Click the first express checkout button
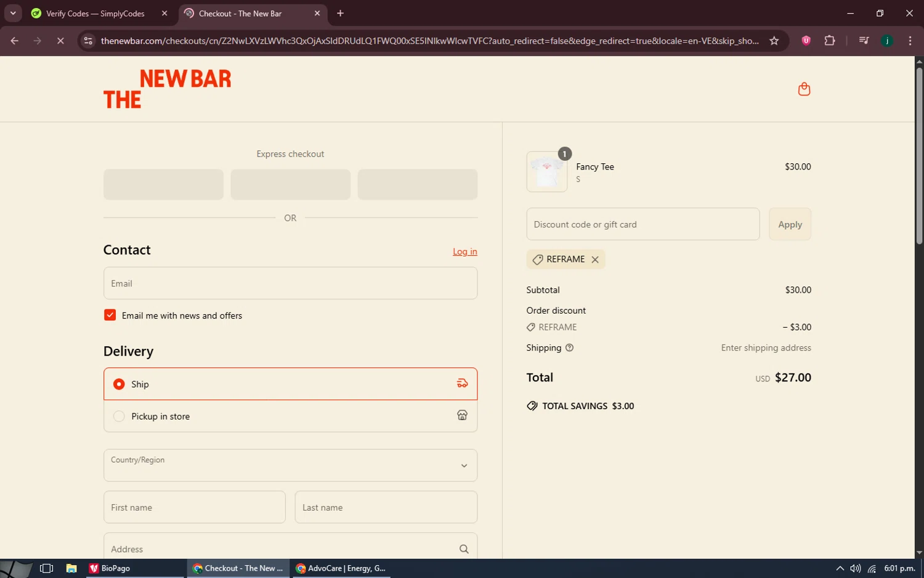Image resolution: width=924 pixels, height=578 pixels. (163, 184)
